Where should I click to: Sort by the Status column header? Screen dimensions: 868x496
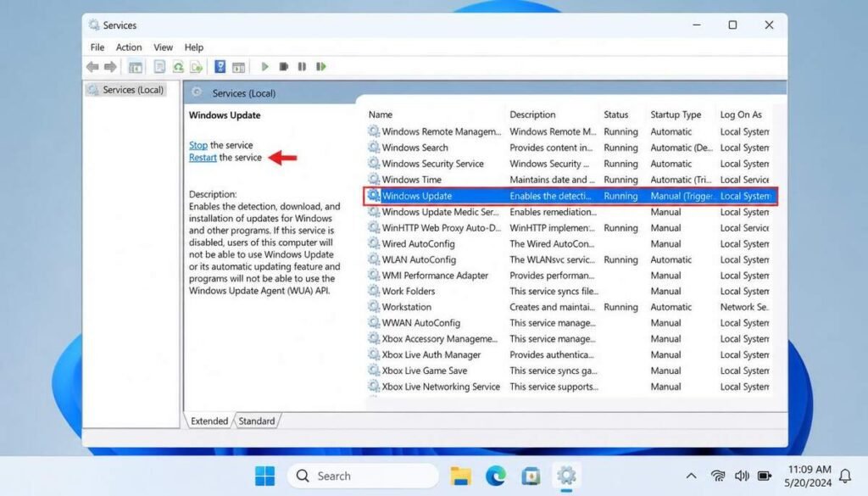(616, 114)
